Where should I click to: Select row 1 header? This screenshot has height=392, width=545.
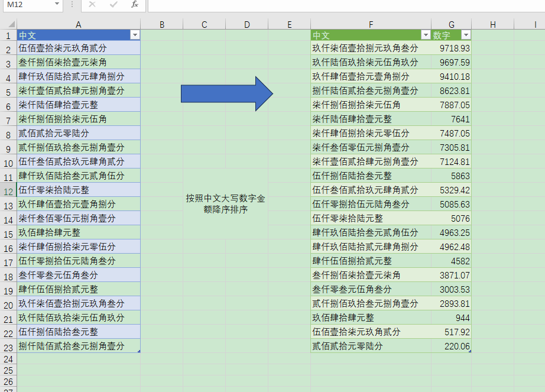click(x=8, y=35)
